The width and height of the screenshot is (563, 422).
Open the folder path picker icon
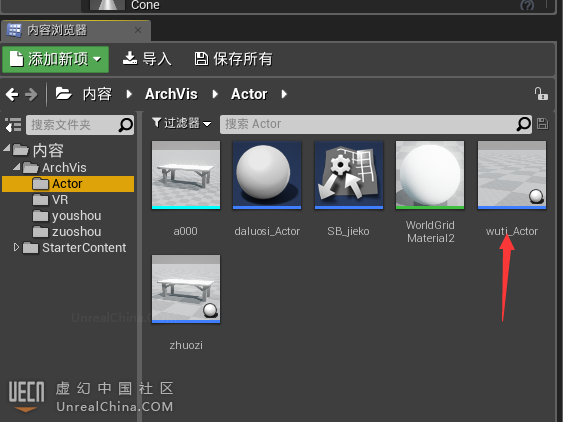pyautogui.click(x=64, y=94)
